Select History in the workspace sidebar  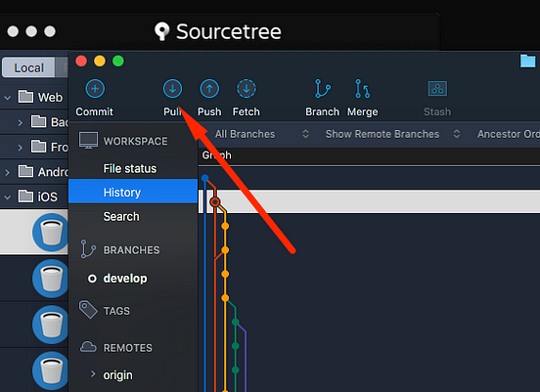(x=133, y=191)
